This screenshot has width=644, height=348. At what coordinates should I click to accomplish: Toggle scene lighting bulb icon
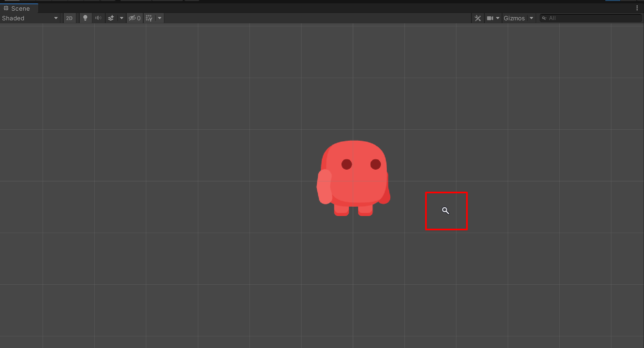click(85, 18)
